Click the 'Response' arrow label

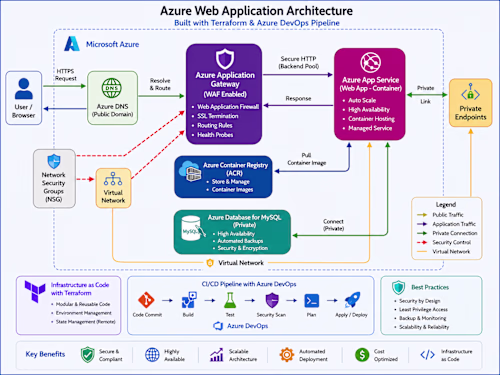click(x=298, y=98)
